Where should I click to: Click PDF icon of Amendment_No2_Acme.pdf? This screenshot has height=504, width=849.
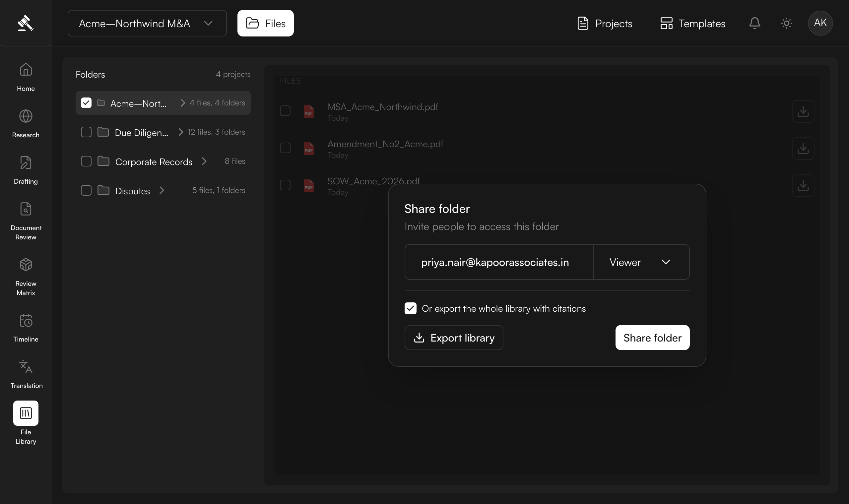(x=308, y=149)
